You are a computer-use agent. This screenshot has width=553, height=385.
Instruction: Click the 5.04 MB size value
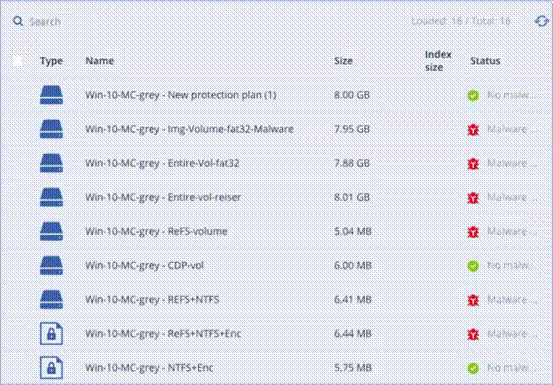click(x=353, y=231)
